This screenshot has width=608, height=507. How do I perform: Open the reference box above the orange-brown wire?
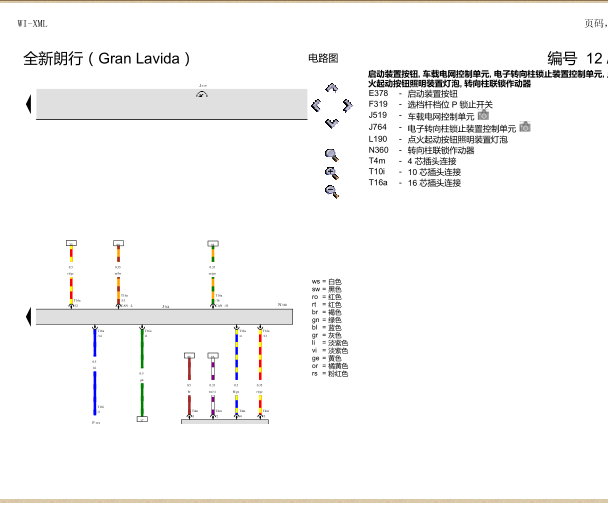118,243
